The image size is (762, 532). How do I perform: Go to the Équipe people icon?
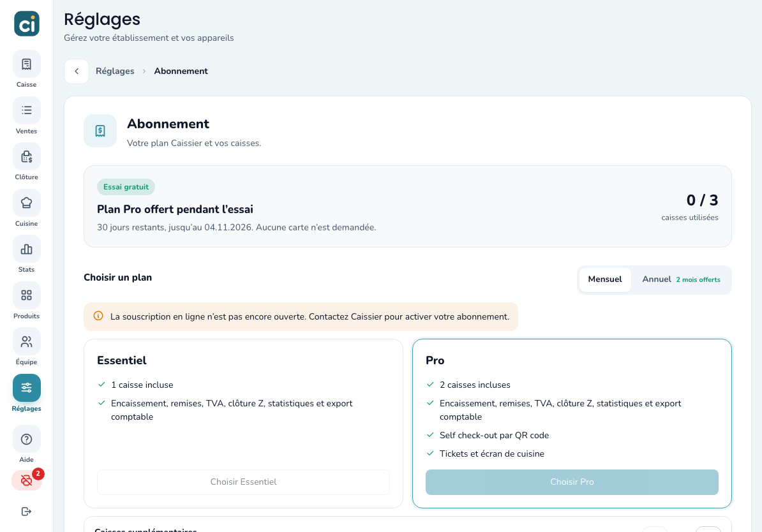pyautogui.click(x=27, y=341)
